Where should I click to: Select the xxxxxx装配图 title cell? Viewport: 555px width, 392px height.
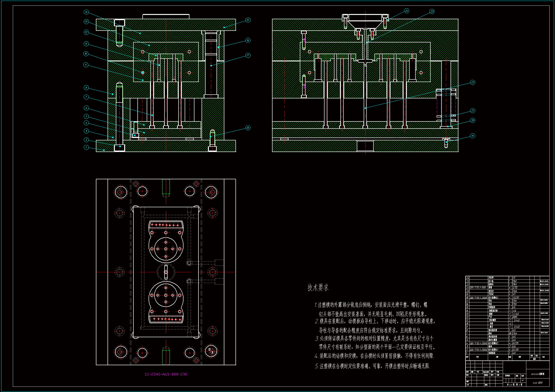(x=538, y=374)
